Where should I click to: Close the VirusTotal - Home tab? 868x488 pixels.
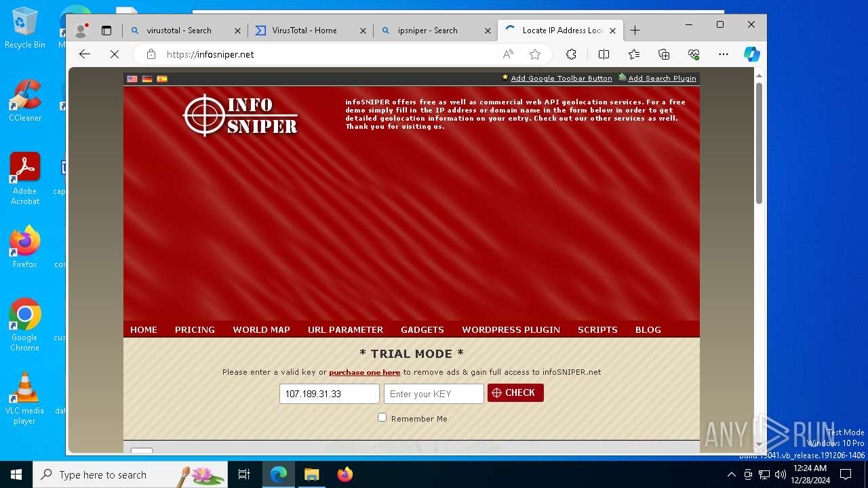(363, 30)
